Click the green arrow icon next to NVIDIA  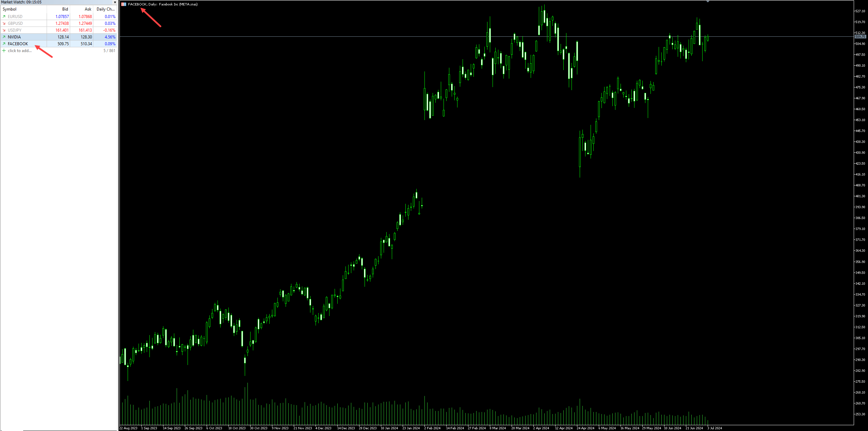(x=4, y=37)
